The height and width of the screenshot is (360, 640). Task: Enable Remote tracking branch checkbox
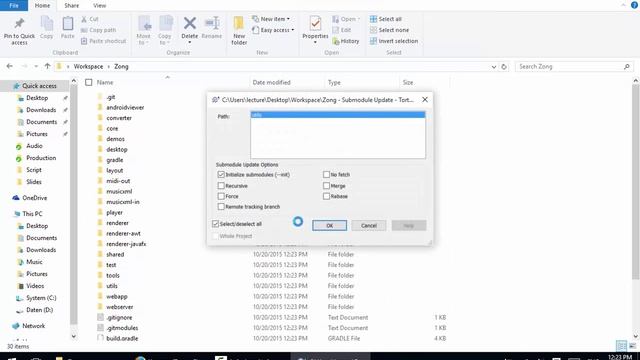coord(221,207)
